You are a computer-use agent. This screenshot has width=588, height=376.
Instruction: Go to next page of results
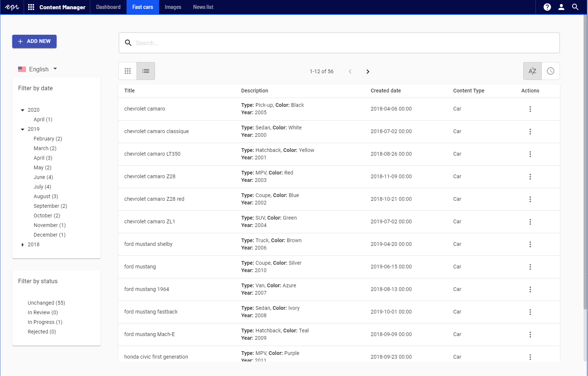(367, 72)
